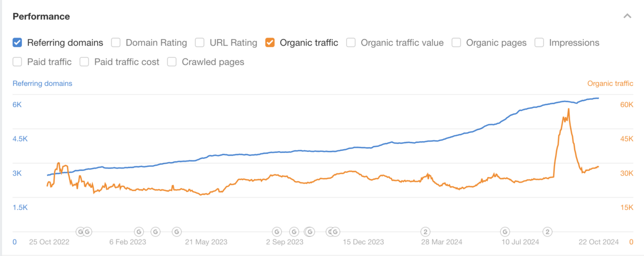
Task: Tick the URL Rating checkbox
Action: [200, 42]
